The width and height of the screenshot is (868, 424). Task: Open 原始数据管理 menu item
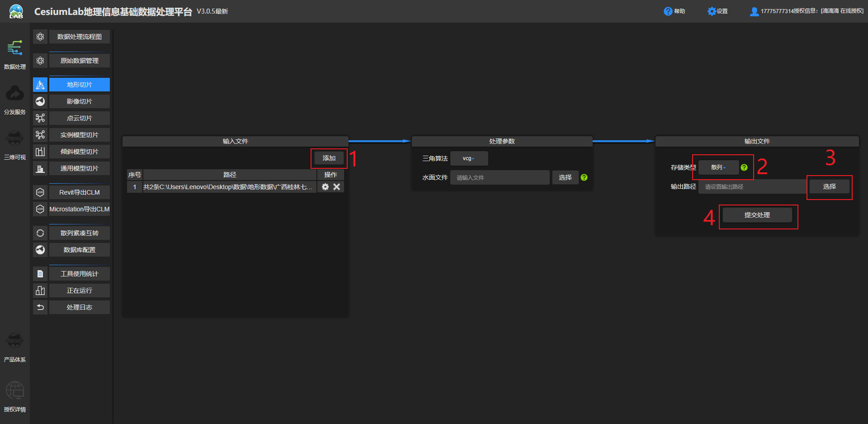coord(80,61)
